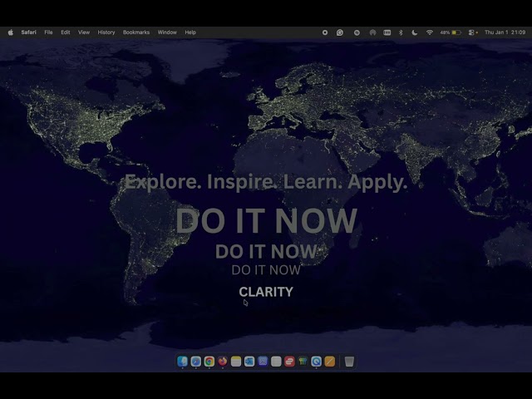The image size is (532, 399).
Task: Open the Safari application menu
Action: [28, 32]
